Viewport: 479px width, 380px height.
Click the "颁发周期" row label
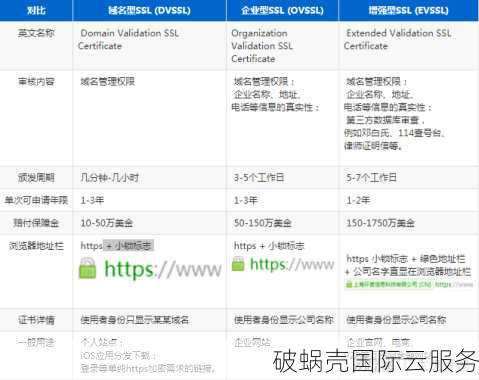(x=36, y=177)
